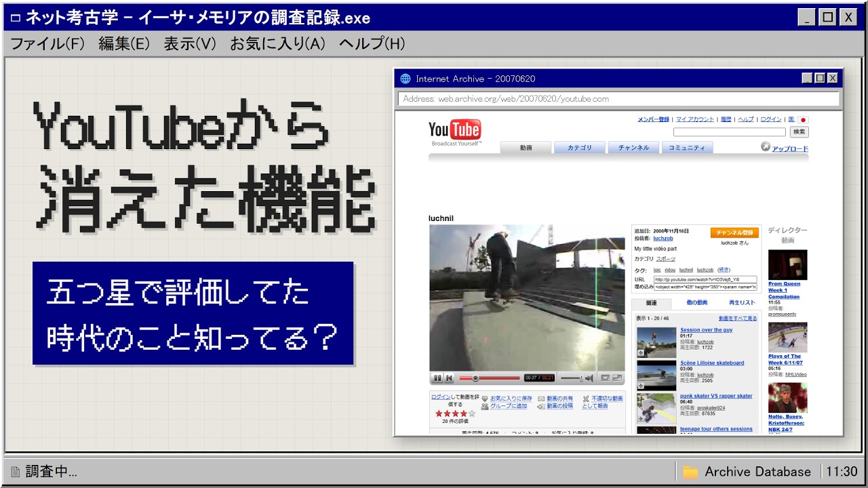Open Scène Lilloise skateboard thumbnail

pyautogui.click(x=656, y=375)
